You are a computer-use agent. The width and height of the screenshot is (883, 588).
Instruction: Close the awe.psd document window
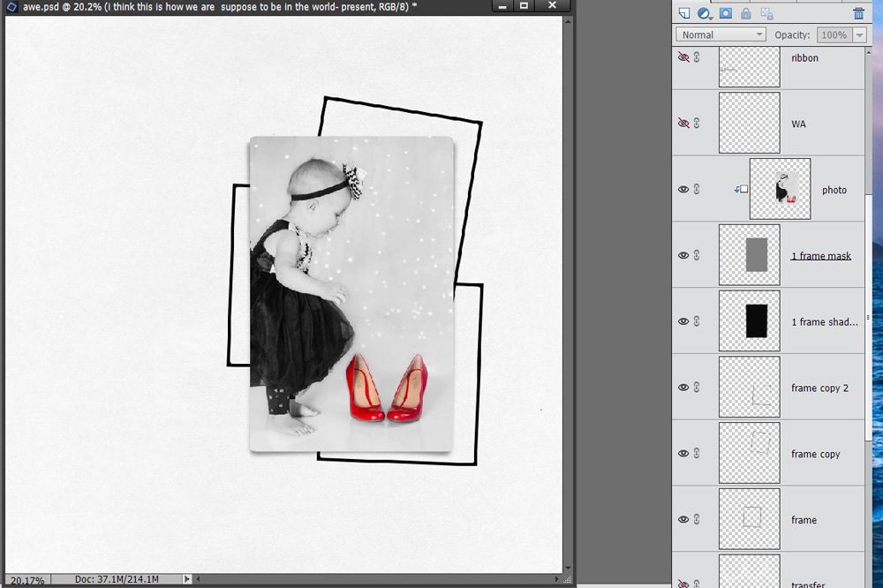(x=552, y=5)
